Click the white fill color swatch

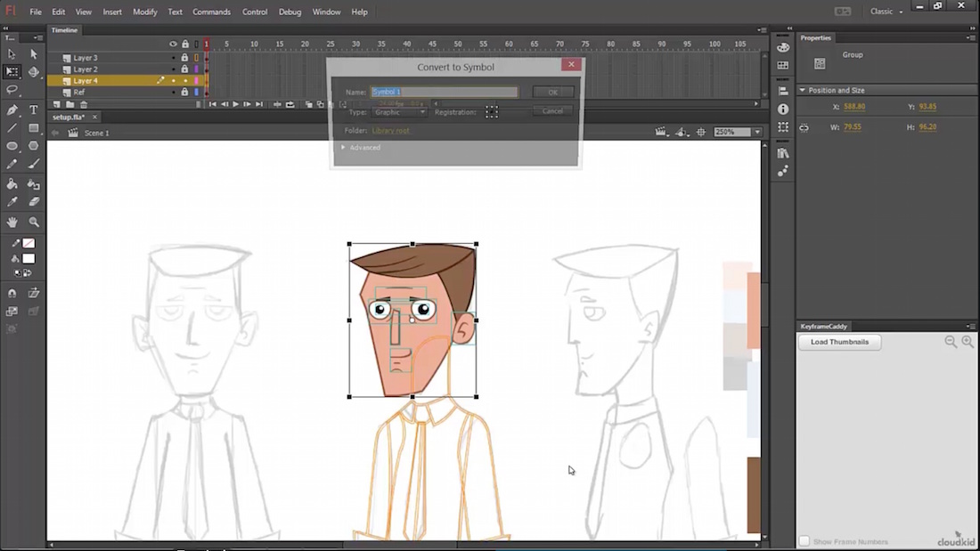(29, 259)
